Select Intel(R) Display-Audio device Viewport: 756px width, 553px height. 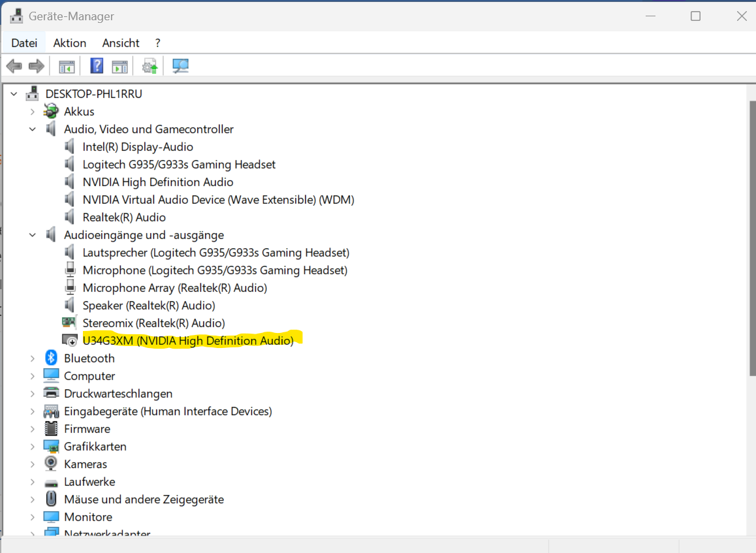coord(138,147)
